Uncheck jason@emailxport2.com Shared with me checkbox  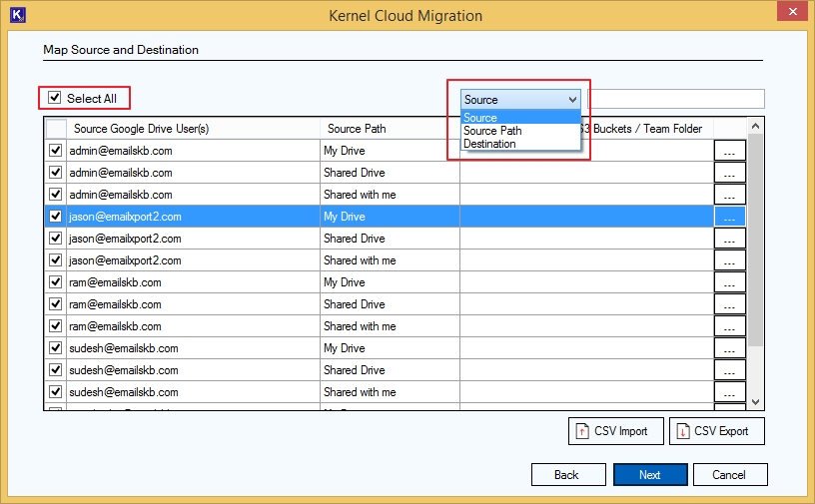click(55, 260)
